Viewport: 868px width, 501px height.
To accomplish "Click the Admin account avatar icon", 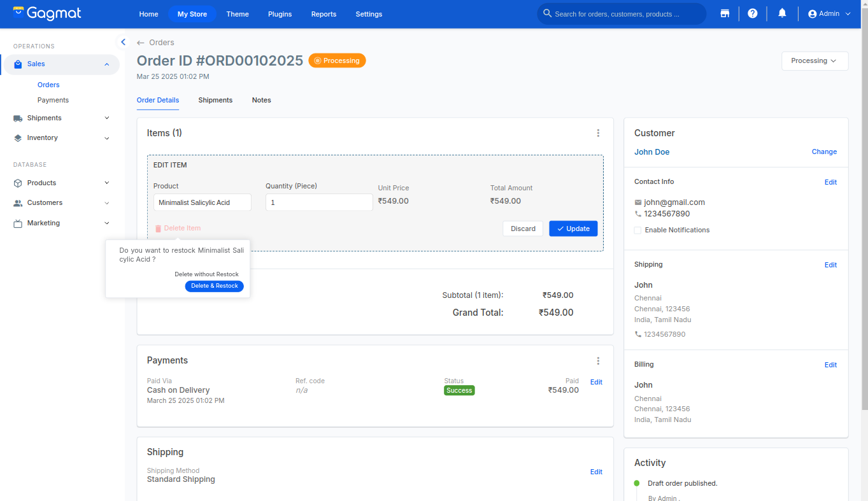I will [812, 14].
